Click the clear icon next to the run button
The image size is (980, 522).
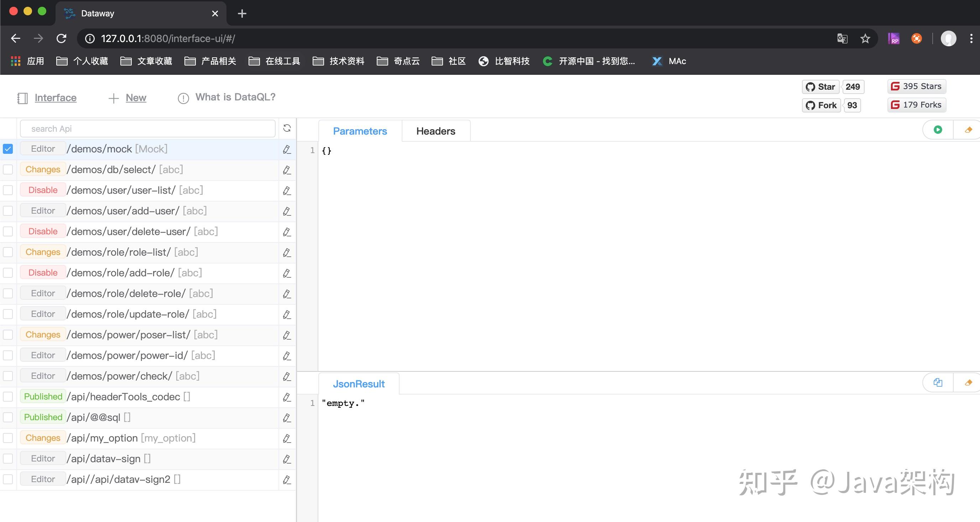coord(968,129)
